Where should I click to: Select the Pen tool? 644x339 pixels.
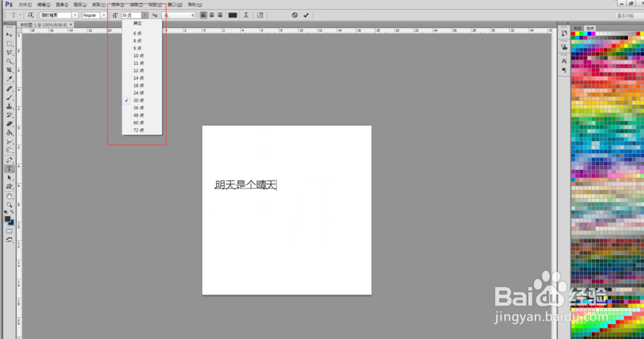10,160
